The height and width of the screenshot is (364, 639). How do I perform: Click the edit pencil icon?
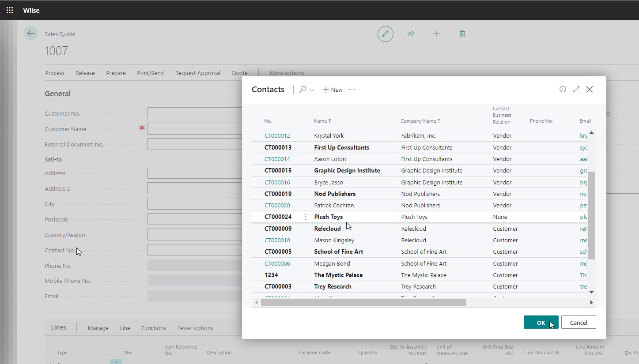(x=386, y=34)
